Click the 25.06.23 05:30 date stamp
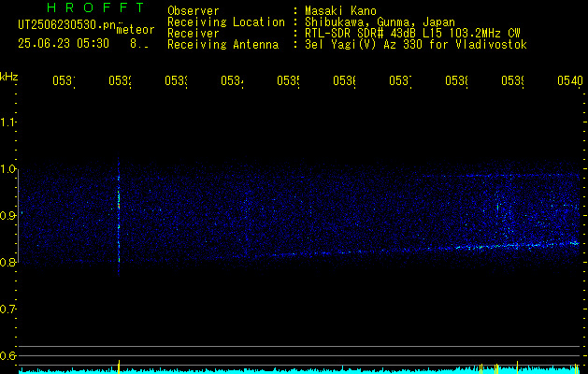588x374 pixels. (x=64, y=44)
